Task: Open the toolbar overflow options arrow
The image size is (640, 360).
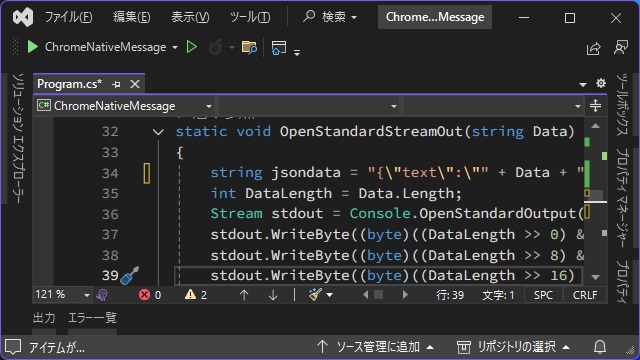Action: pyautogui.click(x=297, y=52)
